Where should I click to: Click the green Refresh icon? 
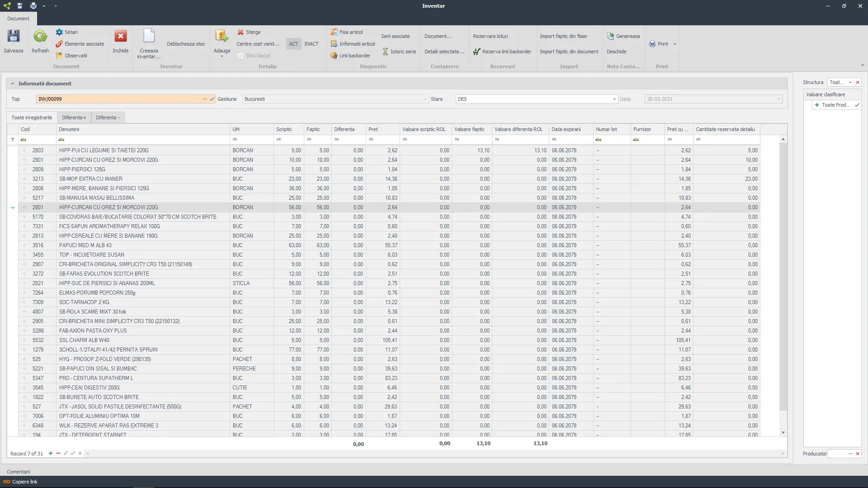point(40,37)
